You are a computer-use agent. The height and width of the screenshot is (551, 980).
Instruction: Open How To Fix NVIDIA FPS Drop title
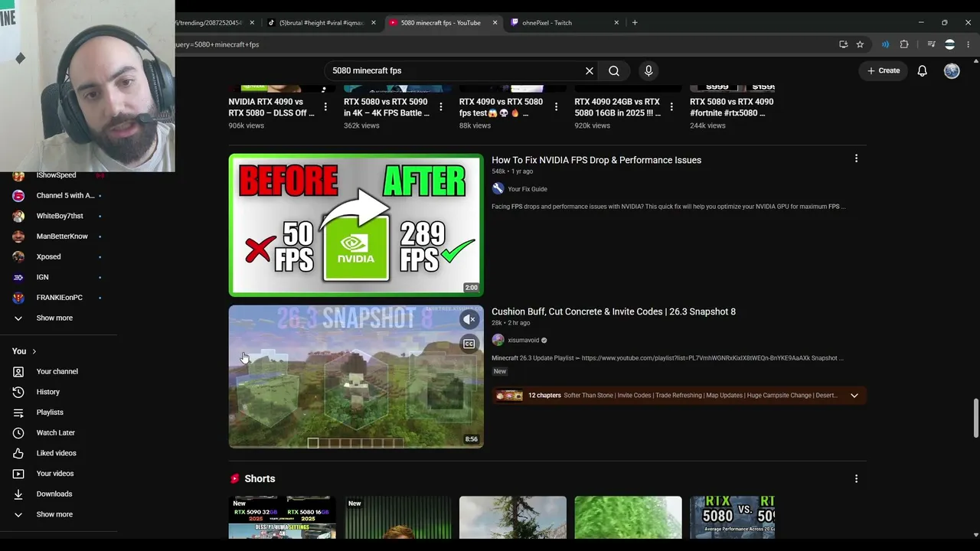click(x=596, y=160)
